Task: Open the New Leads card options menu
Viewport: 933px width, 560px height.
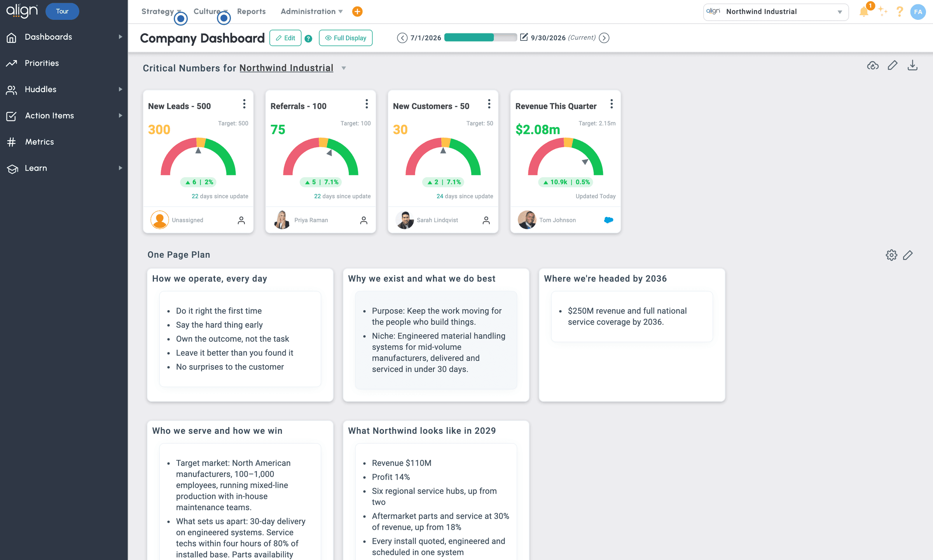Action: [x=244, y=104]
